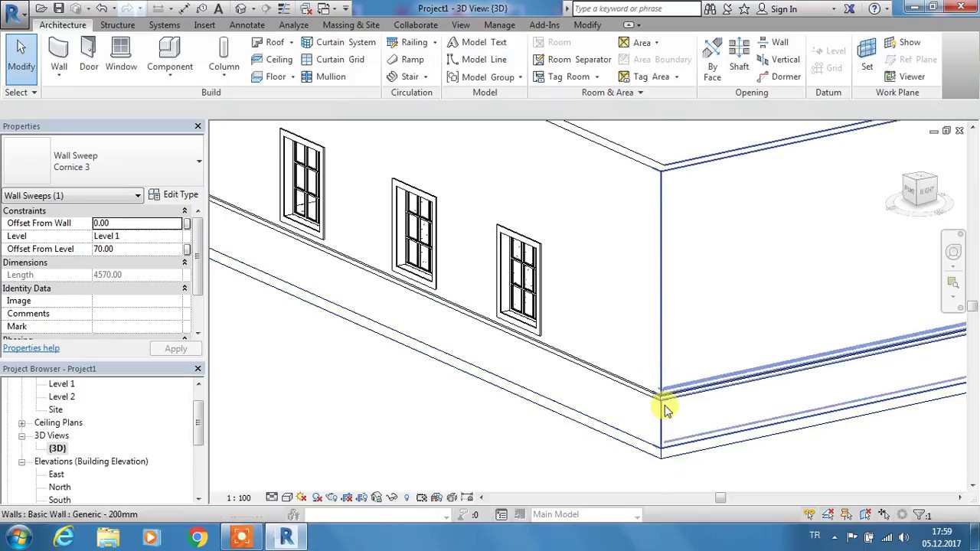980x551 pixels.
Task: Open the Floor tool dropdown arrow
Action: tap(292, 77)
